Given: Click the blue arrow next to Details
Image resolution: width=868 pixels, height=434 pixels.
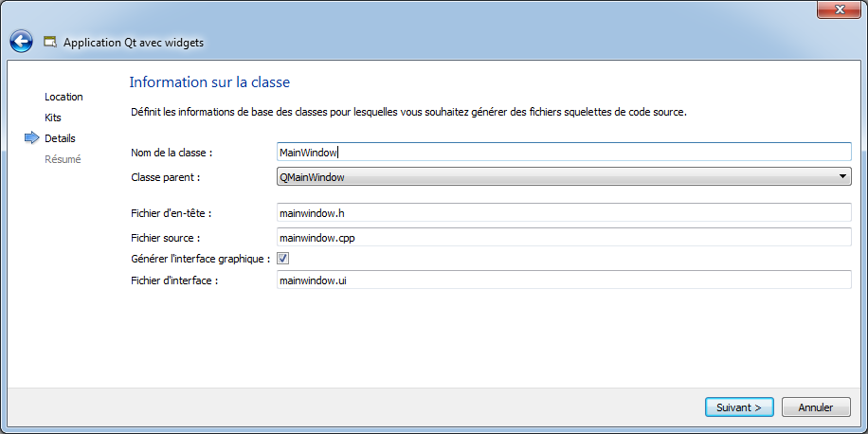Looking at the screenshot, I should tap(32, 138).
